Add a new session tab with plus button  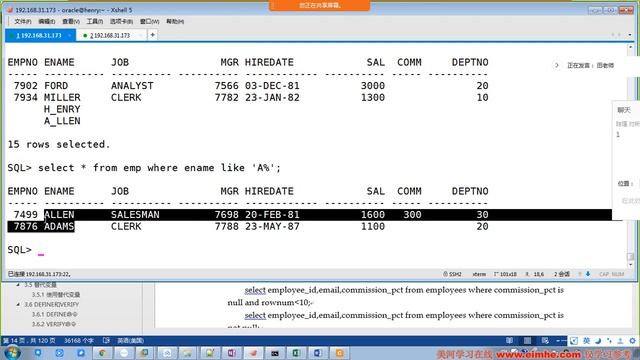152,35
